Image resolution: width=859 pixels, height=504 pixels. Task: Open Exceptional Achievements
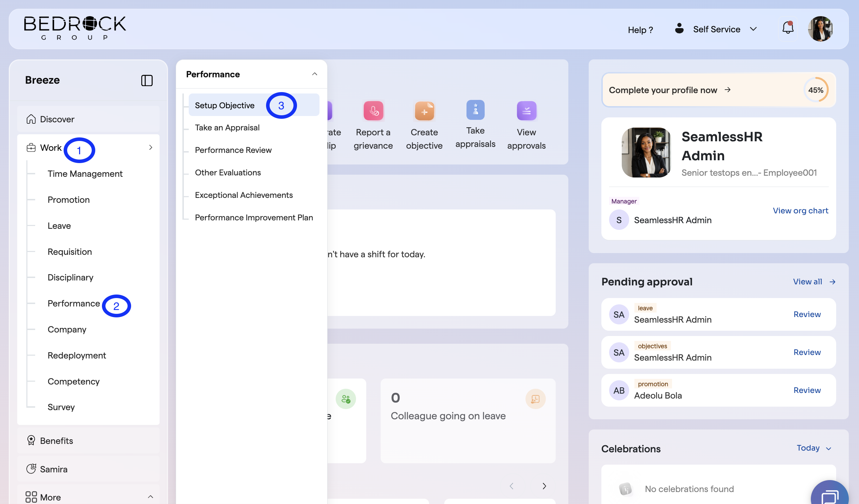coord(244,195)
